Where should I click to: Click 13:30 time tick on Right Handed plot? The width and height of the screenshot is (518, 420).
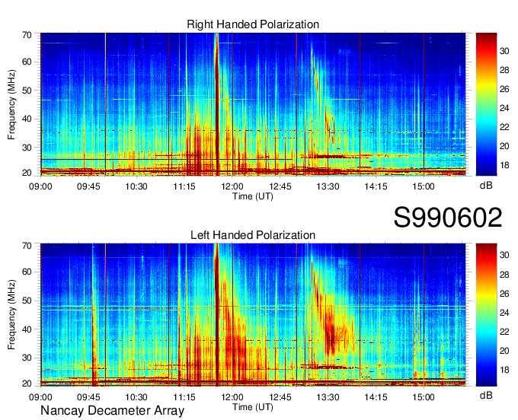click(328, 186)
